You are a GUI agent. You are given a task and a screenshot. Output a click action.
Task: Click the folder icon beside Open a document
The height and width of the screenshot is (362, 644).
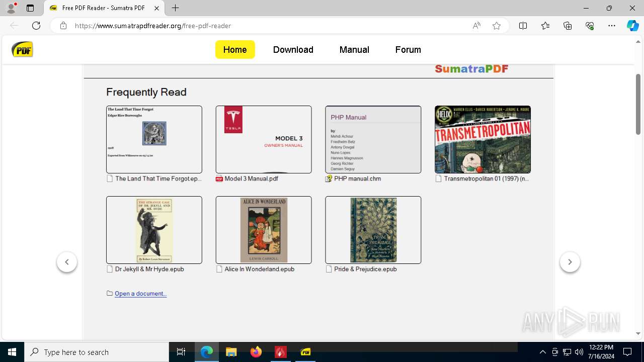pos(110,294)
